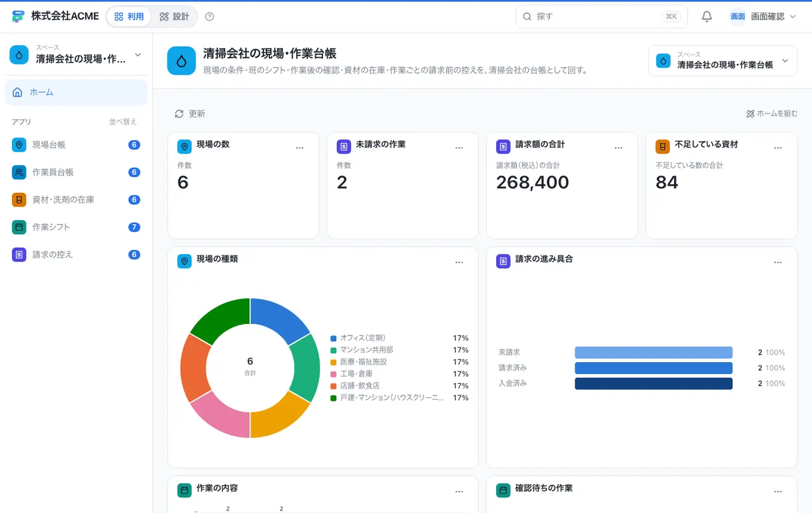Expand the sidebar space selector dropdown
812x513 pixels.
point(76,55)
